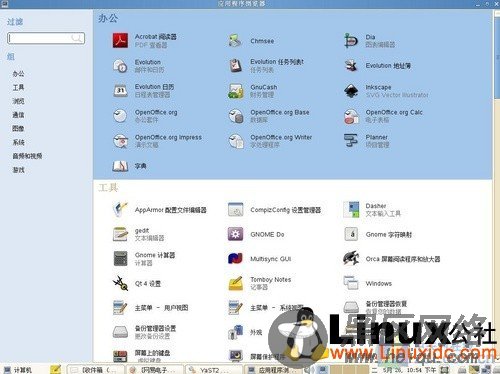The width and height of the screenshot is (500, 374).
Task: Click the Evolution 任务列表 label
Action: (x=277, y=62)
